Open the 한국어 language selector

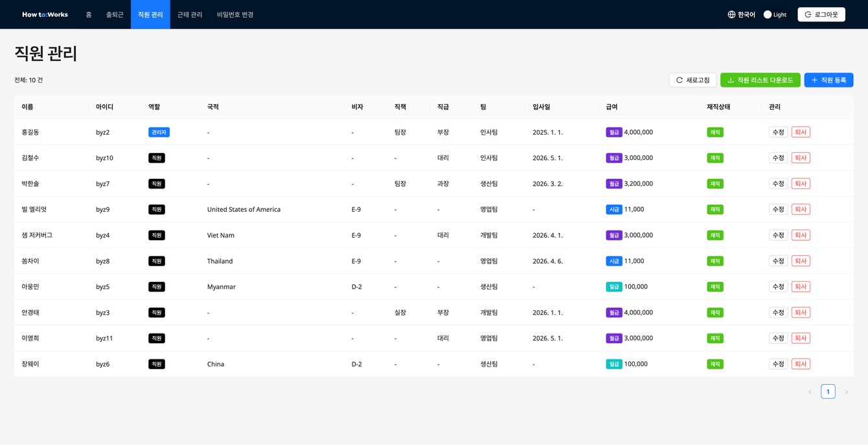pos(742,14)
